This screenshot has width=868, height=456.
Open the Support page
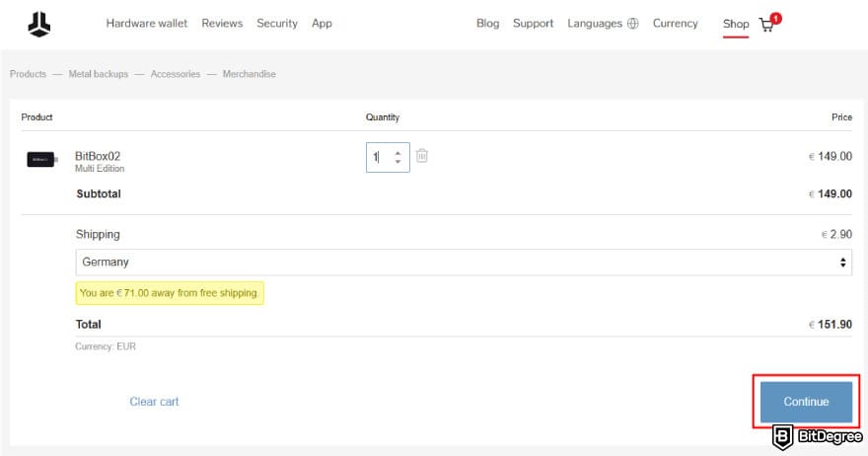point(533,24)
